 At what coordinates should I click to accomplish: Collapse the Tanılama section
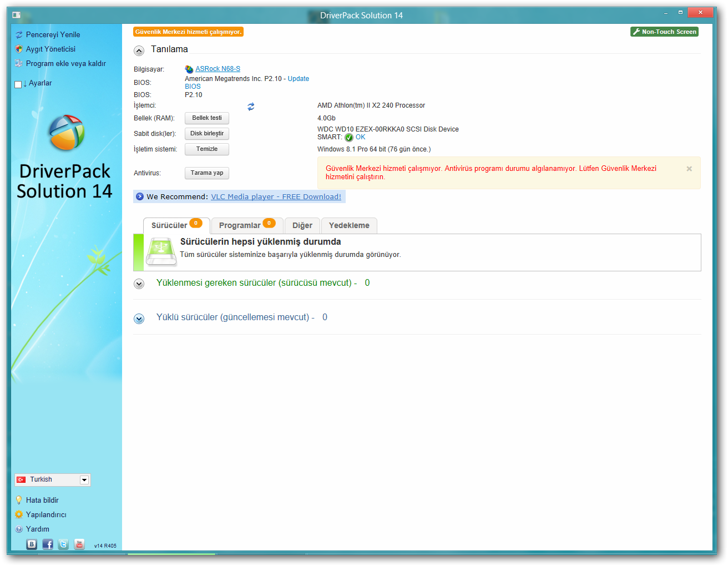click(x=139, y=50)
